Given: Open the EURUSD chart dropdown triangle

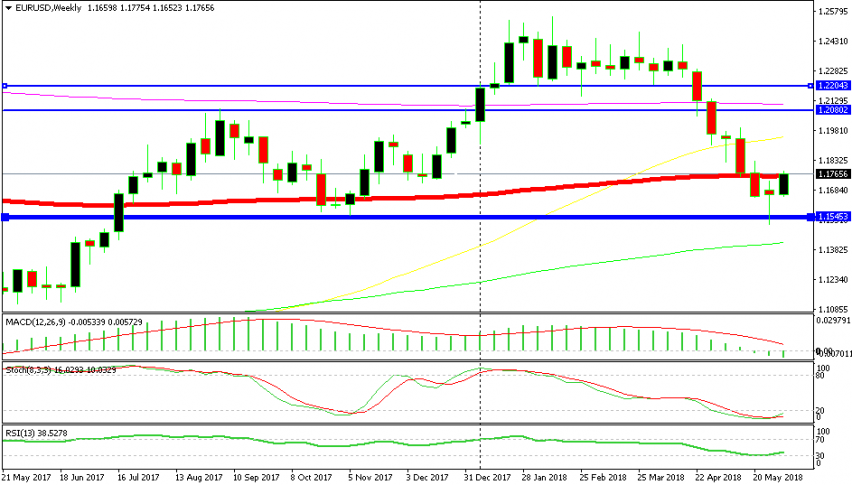Looking at the screenshot, I should [8, 8].
